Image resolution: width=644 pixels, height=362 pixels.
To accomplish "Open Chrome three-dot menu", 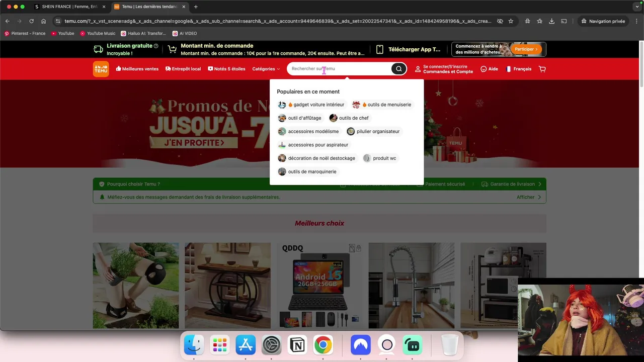I will tap(636, 21).
